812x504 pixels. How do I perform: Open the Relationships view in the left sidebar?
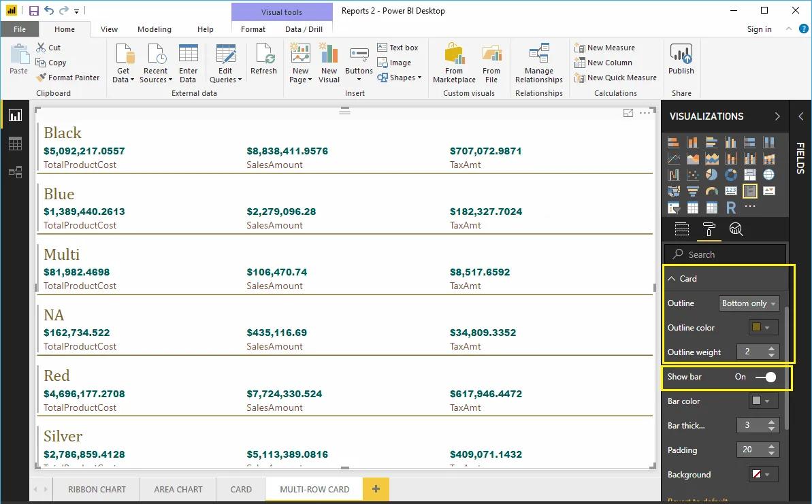pos(15,172)
